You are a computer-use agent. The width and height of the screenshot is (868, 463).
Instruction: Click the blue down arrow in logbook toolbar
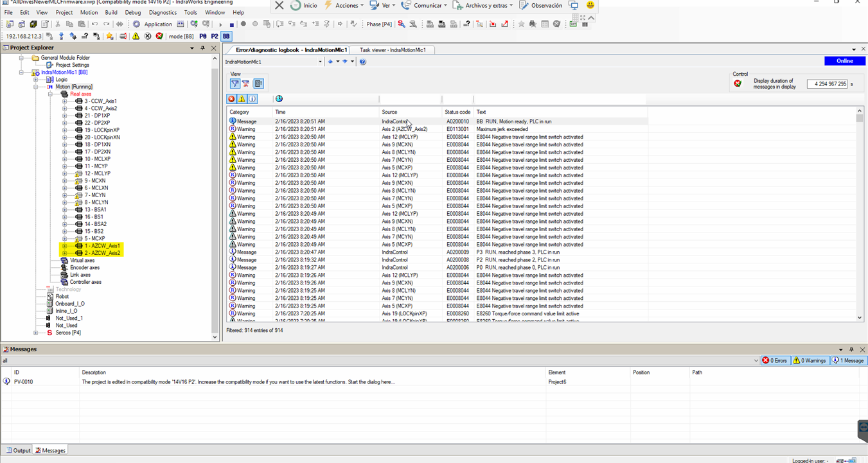(x=345, y=62)
